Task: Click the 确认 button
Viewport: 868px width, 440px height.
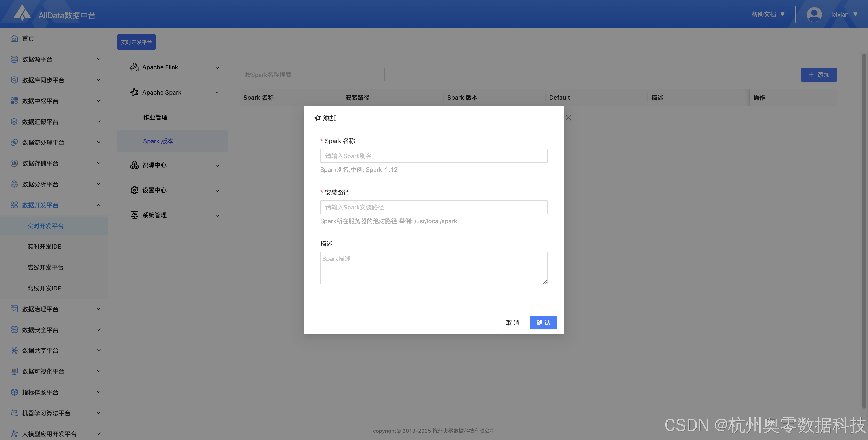Action: (543, 322)
